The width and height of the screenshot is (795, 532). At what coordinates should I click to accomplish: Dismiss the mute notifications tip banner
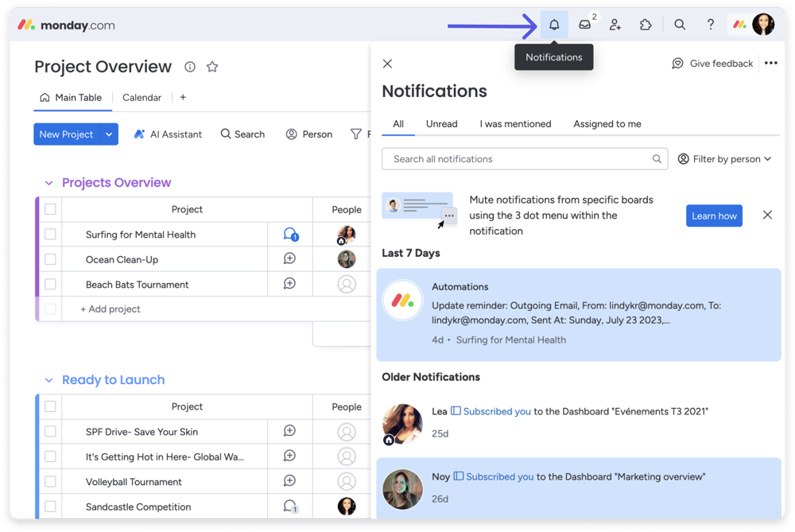click(767, 215)
